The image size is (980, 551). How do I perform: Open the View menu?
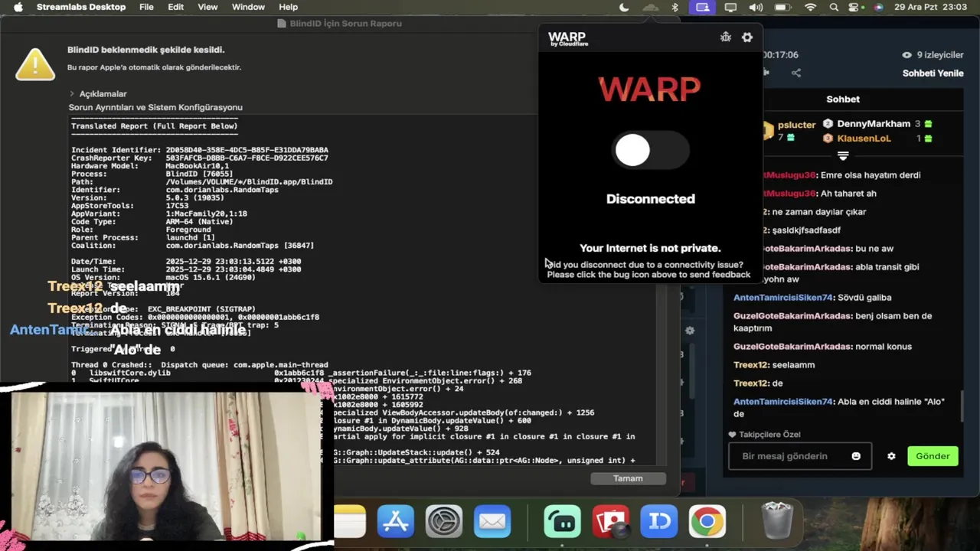click(207, 8)
